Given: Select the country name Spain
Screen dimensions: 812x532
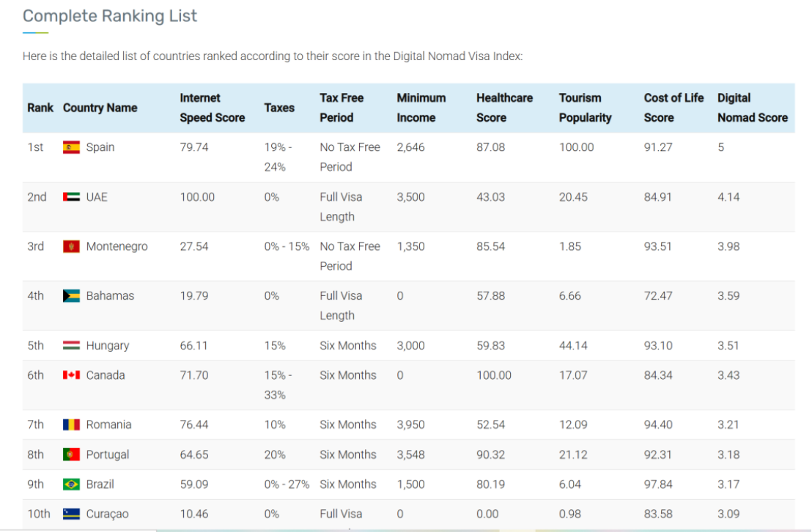Looking at the screenshot, I should pos(100,147).
